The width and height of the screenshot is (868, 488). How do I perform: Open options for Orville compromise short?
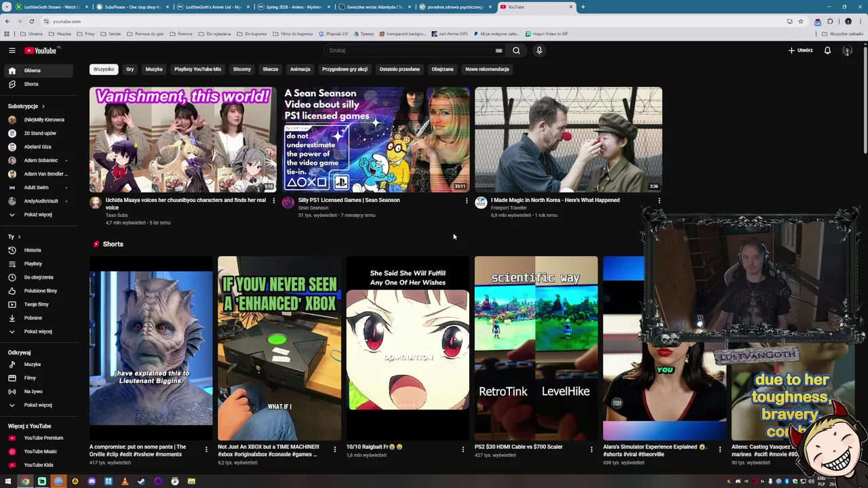tap(206, 449)
